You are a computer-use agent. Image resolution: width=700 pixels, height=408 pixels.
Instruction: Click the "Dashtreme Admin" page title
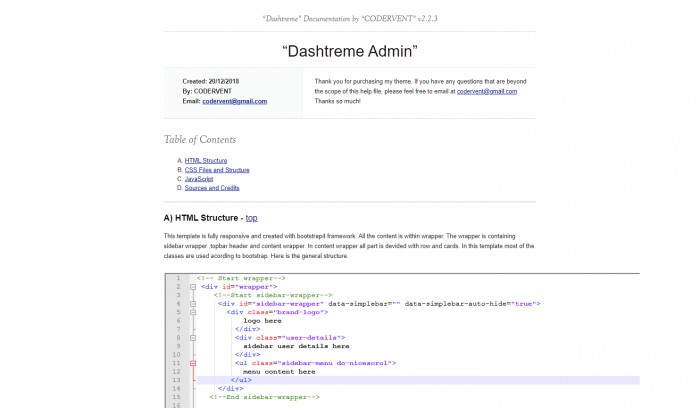click(x=349, y=50)
